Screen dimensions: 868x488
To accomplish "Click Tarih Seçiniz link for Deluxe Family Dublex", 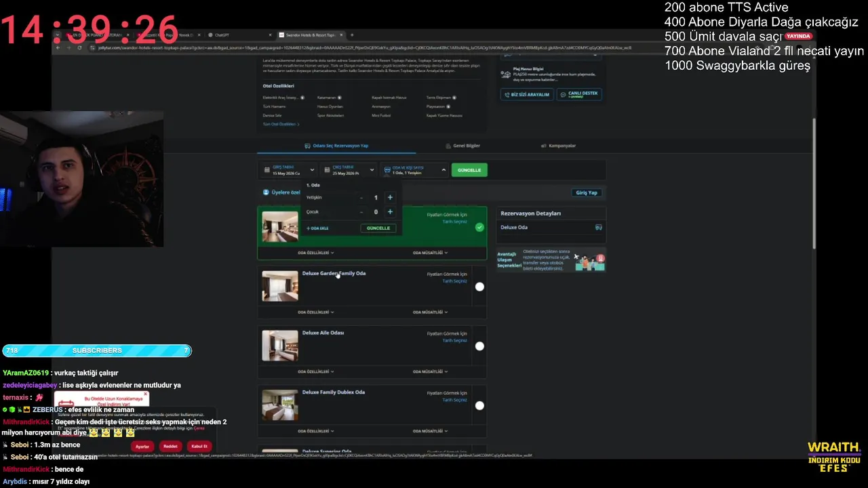I will pyautogui.click(x=455, y=400).
